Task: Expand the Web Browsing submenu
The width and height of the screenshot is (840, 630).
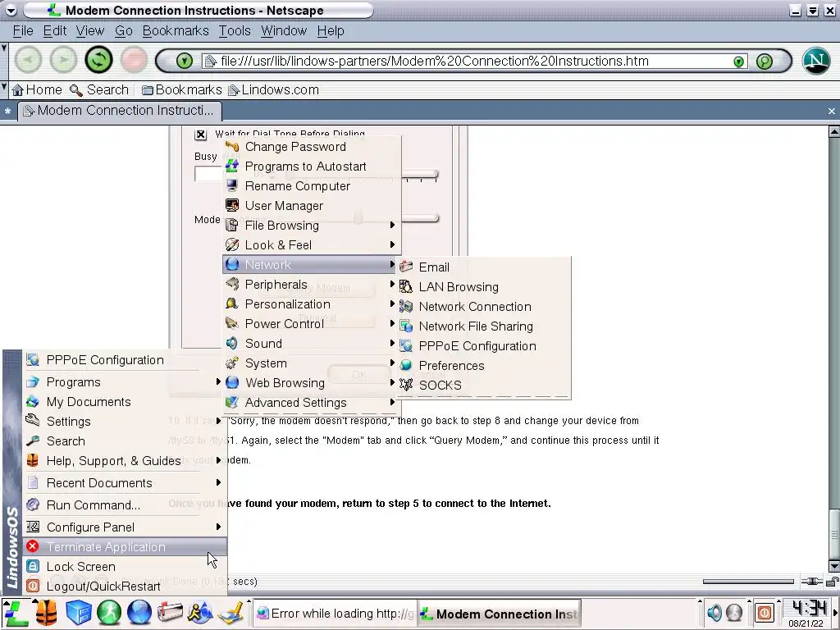Action: [x=311, y=383]
